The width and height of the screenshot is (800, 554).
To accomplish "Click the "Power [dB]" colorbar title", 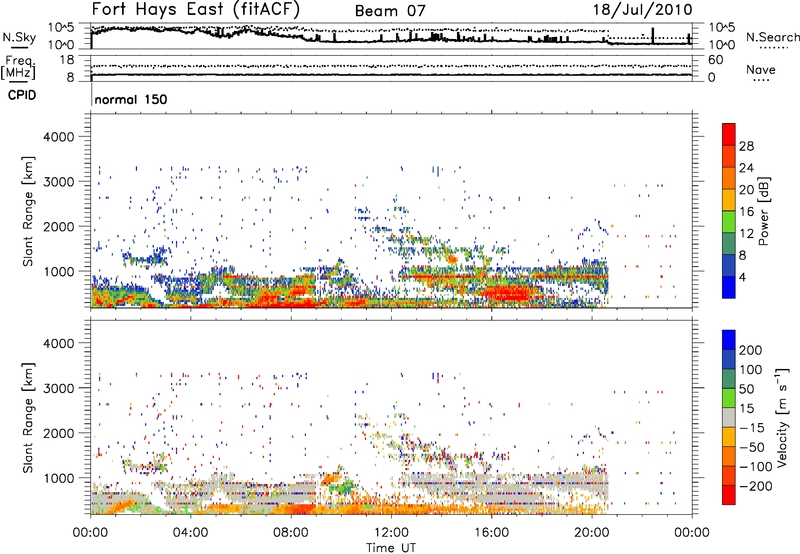I will click(x=764, y=211).
